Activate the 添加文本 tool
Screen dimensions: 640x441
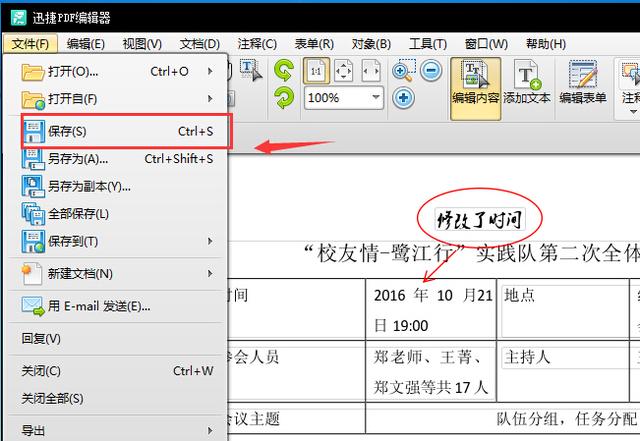coord(527,84)
